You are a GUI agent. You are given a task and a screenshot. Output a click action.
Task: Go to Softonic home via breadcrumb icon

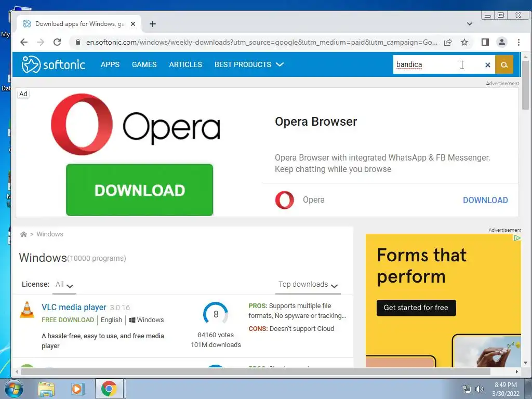point(23,234)
